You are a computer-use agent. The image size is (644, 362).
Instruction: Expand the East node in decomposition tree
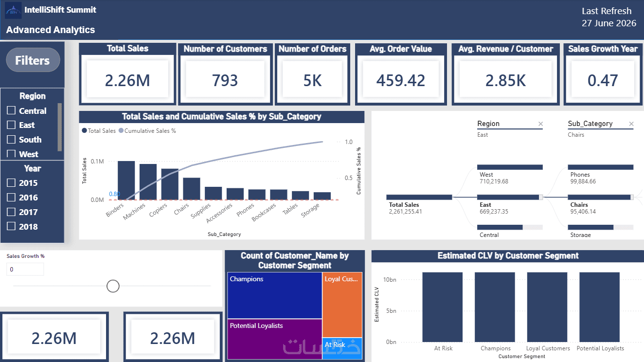pos(541,197)
